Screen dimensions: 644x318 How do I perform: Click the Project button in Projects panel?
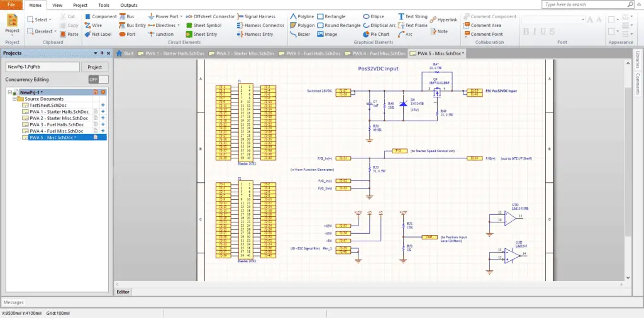click(94, 67)
